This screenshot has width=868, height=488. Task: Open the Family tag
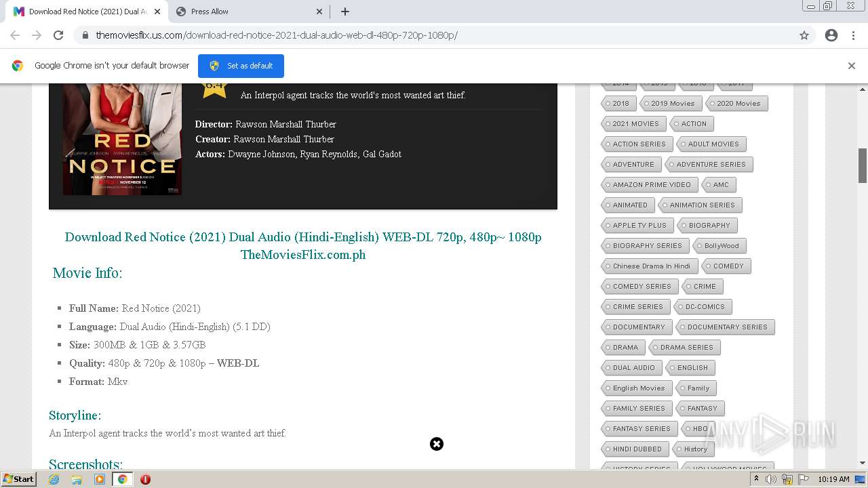pos(696,388)
